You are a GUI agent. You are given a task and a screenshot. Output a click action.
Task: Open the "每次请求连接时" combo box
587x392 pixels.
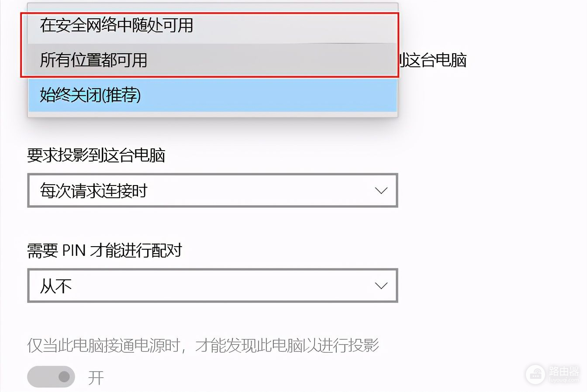[x=213, y=190]
